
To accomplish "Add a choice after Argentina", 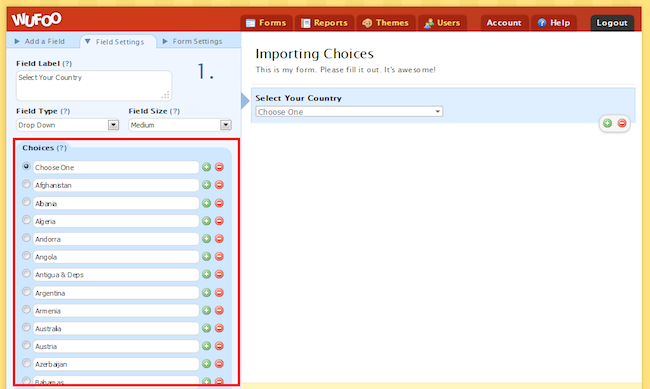I will [x=206, y=293].
